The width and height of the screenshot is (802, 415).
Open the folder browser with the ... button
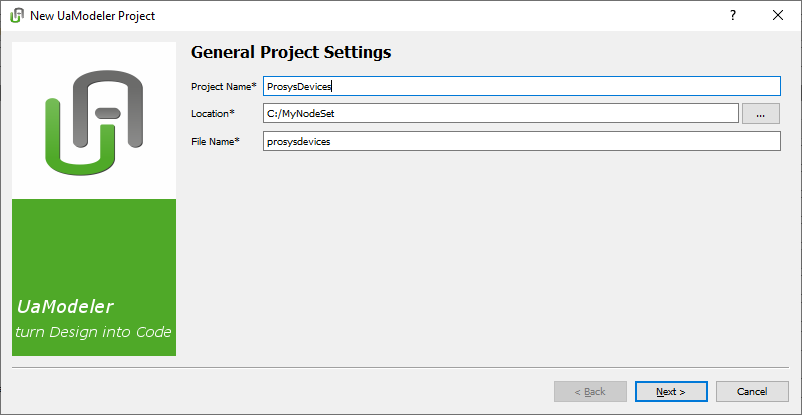click(x=761, y=114)
